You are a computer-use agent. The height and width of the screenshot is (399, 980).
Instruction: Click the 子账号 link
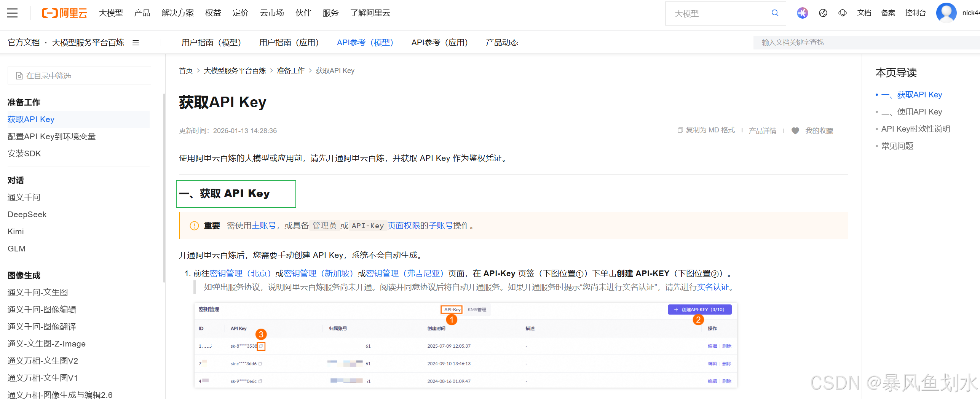click(441, 226)
